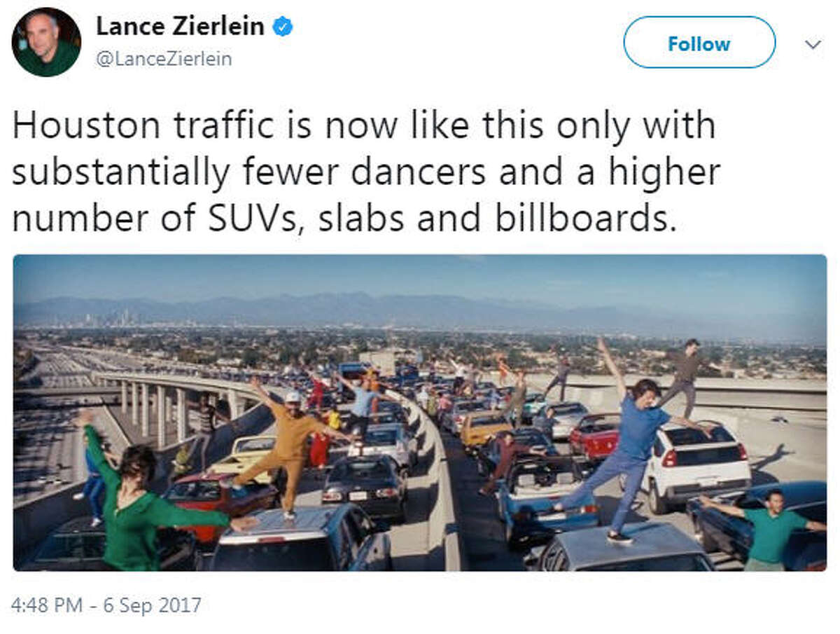
Task: Open the attached freeway dance photo
Action: click(420, 412)
